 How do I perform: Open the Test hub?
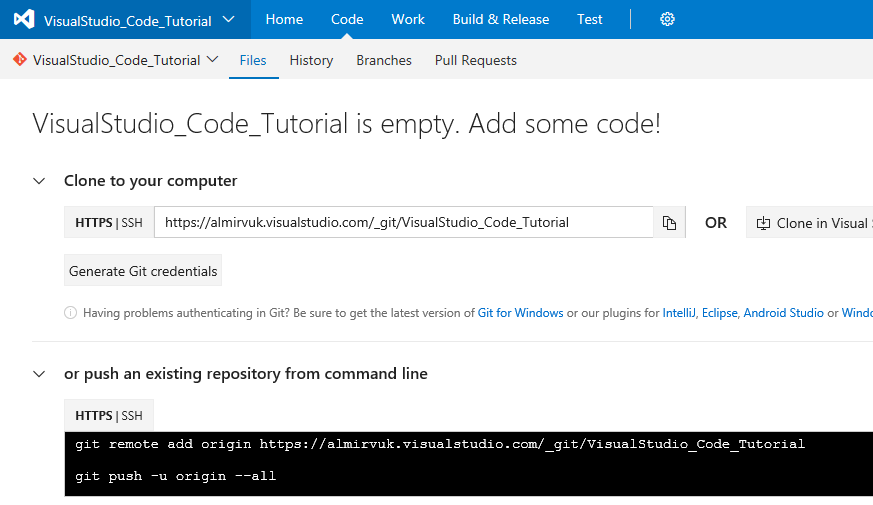coord(589,19)
